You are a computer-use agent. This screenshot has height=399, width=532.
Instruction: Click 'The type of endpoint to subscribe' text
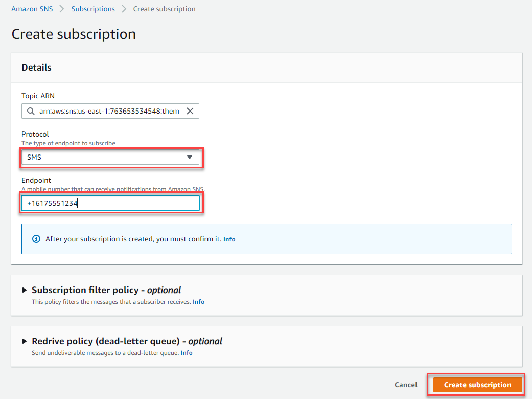(68, 143)
